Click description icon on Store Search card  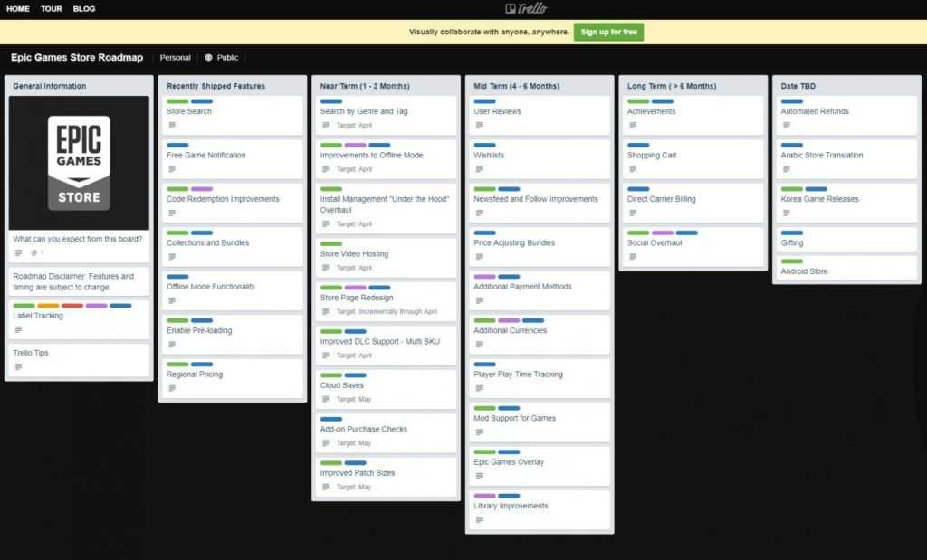(x=172, y=125)
